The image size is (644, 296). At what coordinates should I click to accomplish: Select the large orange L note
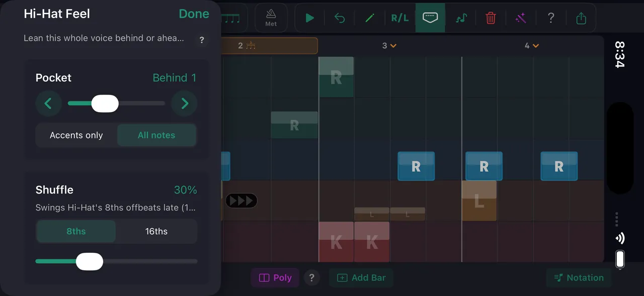point(479,201)
